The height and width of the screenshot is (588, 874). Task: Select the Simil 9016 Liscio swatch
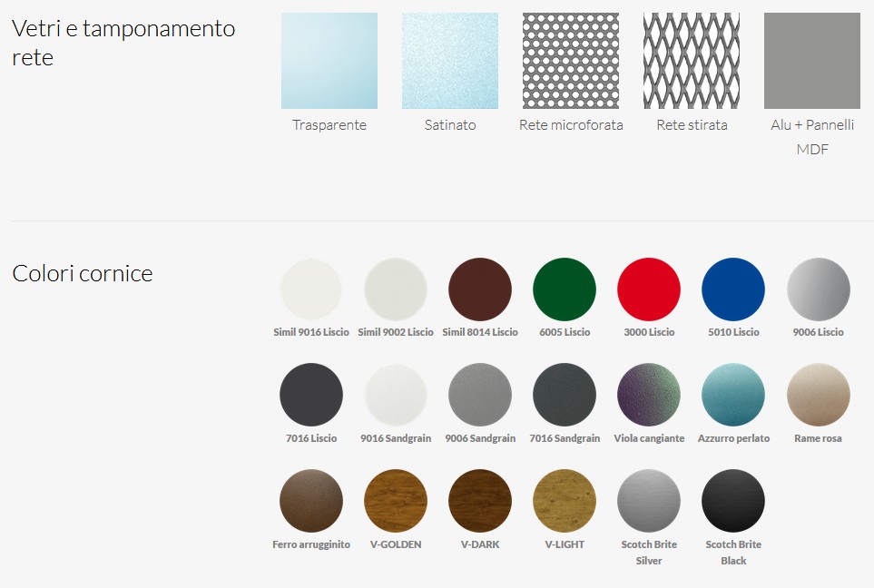311,289
